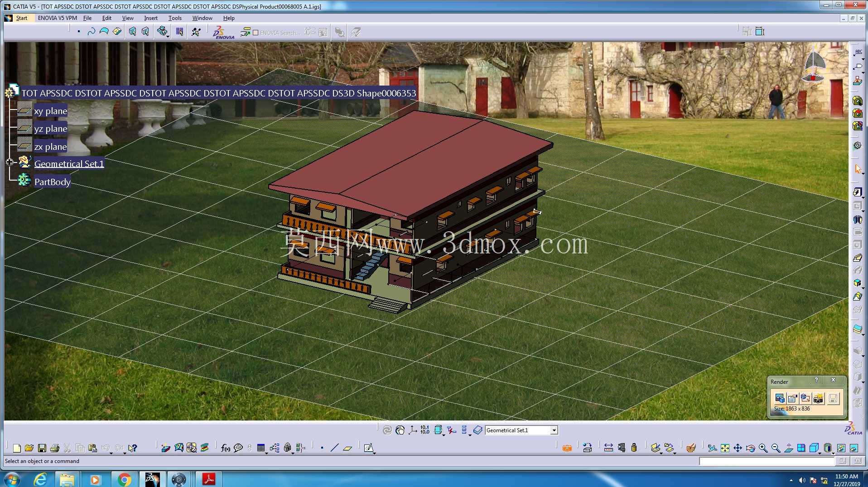Expand the Geometrical Set.1 tree node
The width and height of the screenshot is (868, 487).
[9, 162]
